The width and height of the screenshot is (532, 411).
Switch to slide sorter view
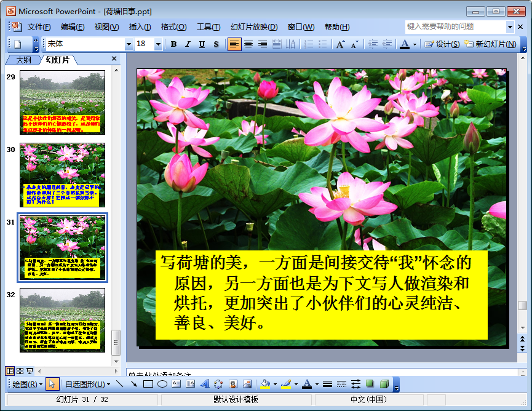[x=20, y=370]
